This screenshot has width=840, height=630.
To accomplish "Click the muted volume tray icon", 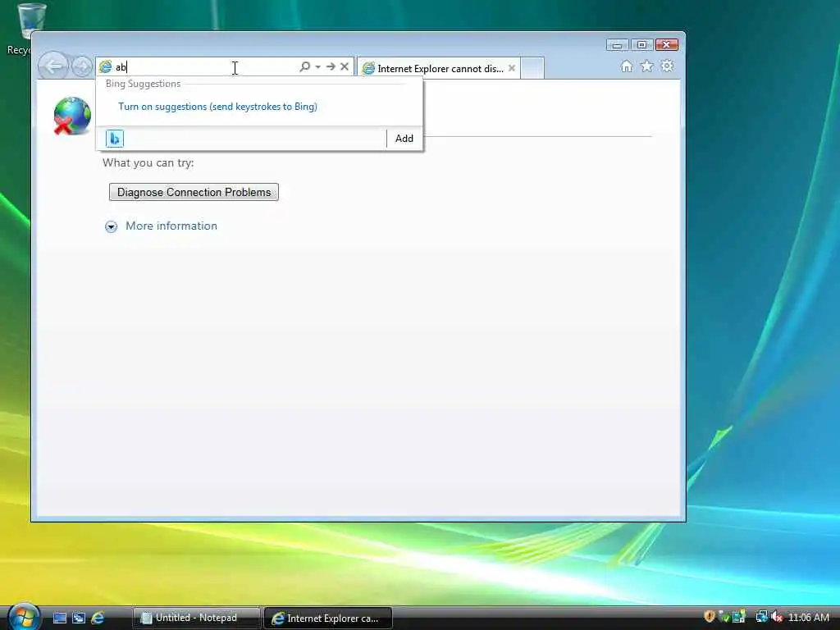I will (x=776, y=617).
